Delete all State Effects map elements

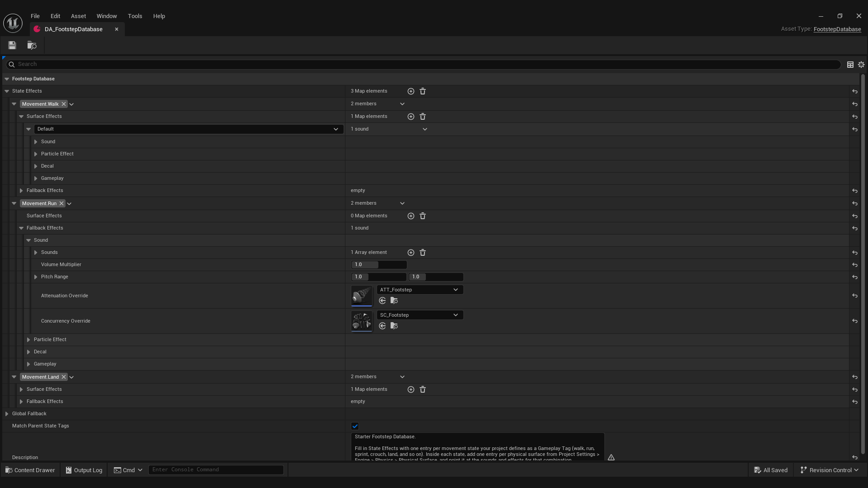tap(423, 91)
